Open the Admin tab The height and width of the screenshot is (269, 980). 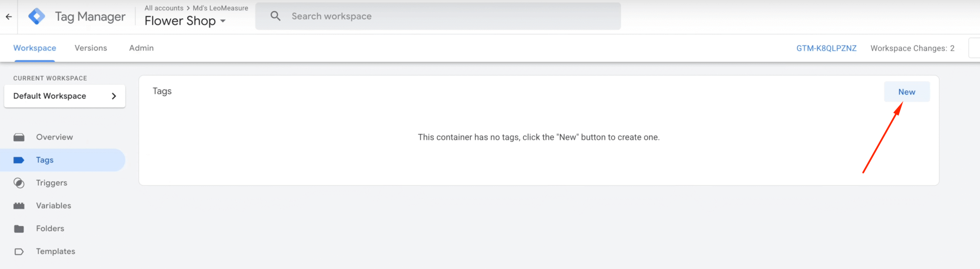coord(141,48)
